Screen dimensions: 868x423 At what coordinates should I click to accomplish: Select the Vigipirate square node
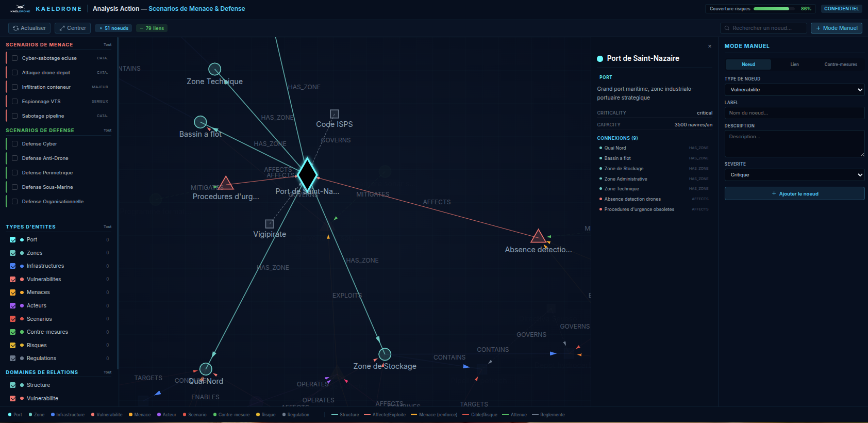(x=270, y=224)
